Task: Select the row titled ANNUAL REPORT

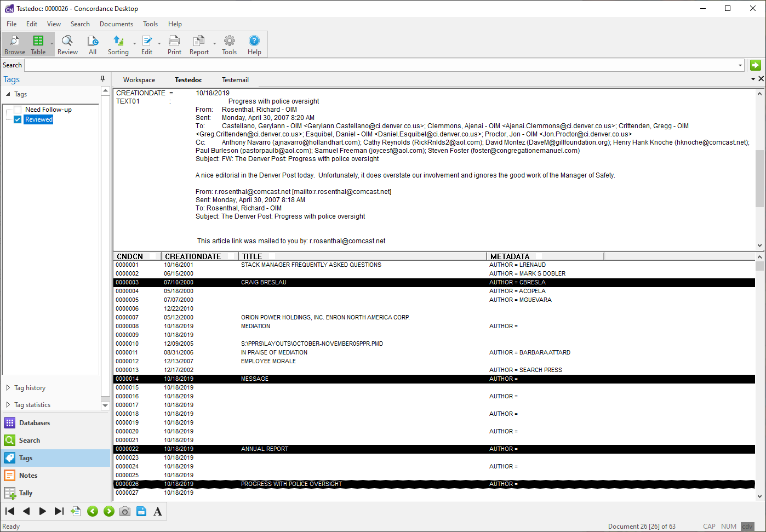Action: [x=434, y=449]
